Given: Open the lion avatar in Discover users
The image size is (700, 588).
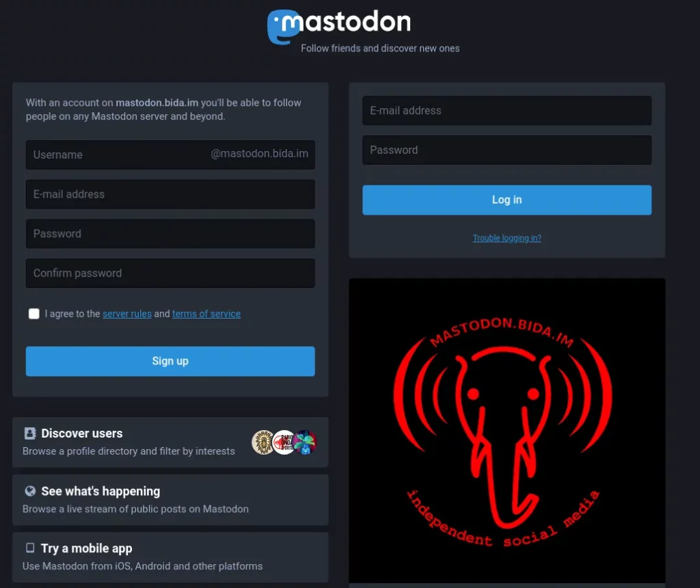Looking at the screenshot, I should point(263,442).
